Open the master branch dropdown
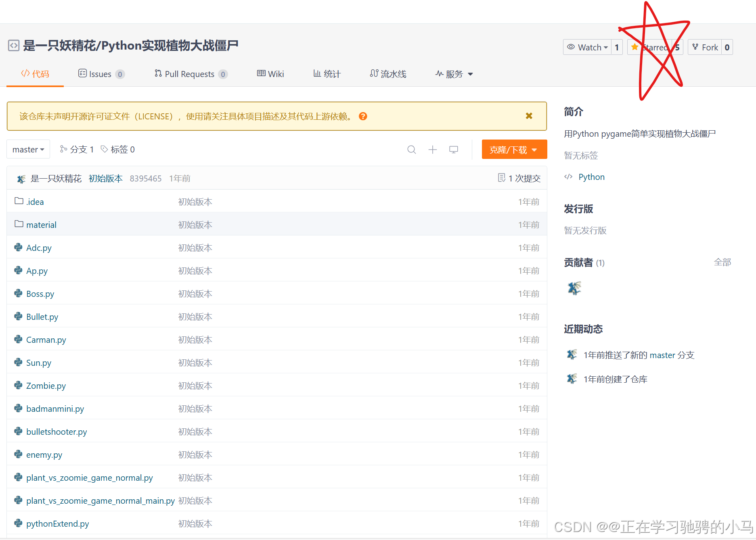The height and width of the screenshot is (540, 756). (x=28, y=149)
